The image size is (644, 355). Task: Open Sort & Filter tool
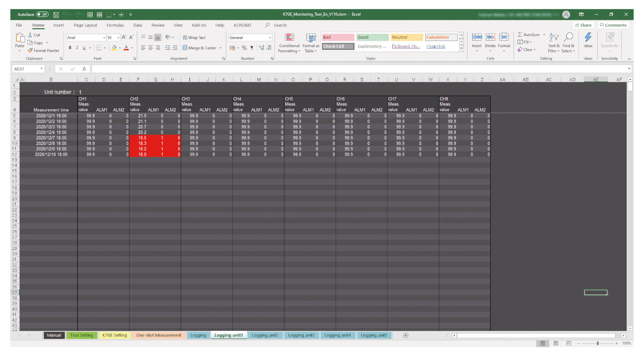coord(554,42)
